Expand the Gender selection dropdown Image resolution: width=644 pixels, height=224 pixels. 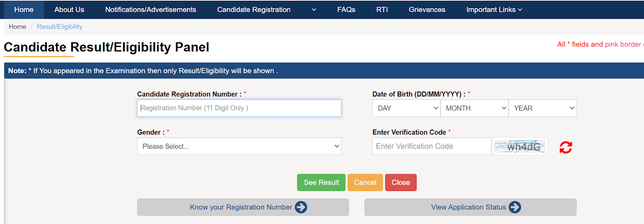pyautogui.click(x=239, y=146)
